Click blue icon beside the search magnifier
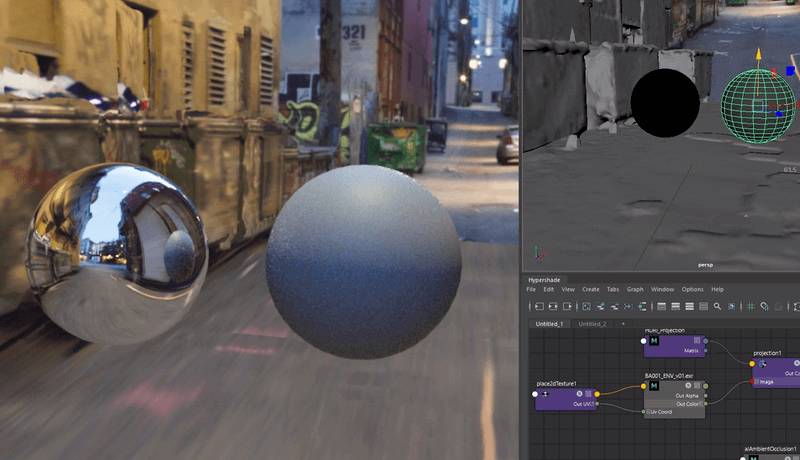 (732, 306)
